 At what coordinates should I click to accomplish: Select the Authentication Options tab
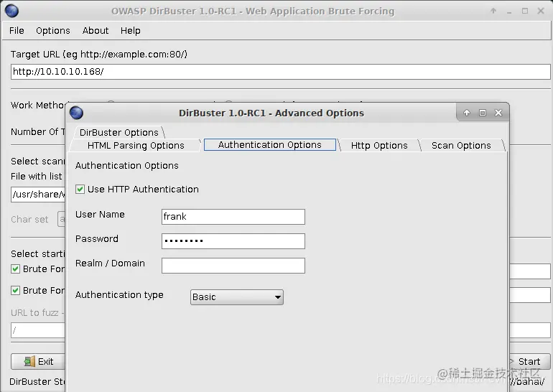270,145
